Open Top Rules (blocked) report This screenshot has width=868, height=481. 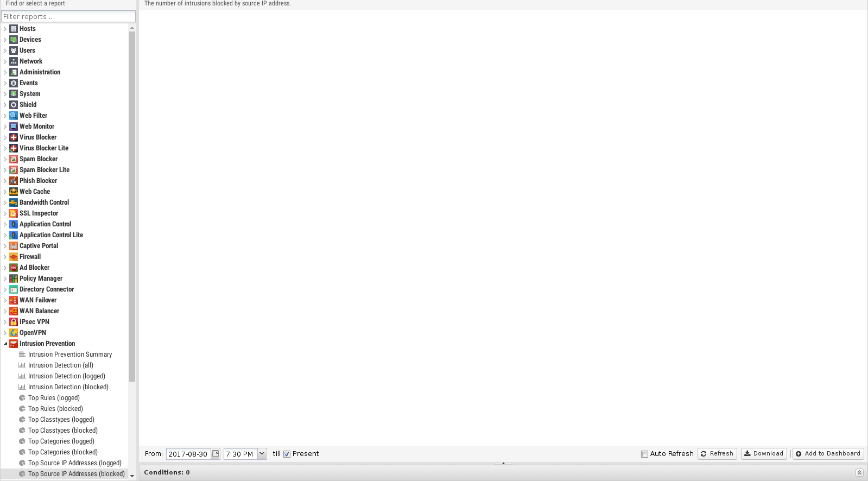point(55,409)
